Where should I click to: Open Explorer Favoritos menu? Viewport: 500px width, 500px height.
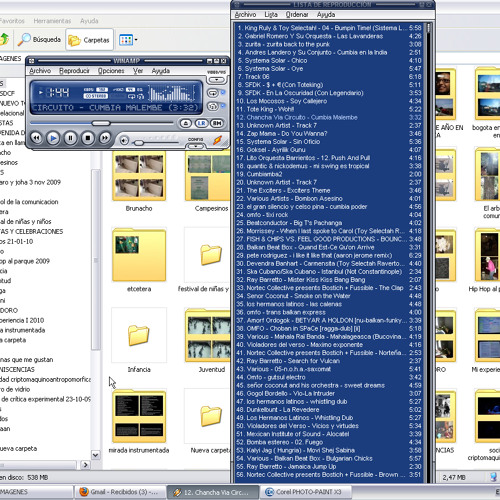point(12,21)
